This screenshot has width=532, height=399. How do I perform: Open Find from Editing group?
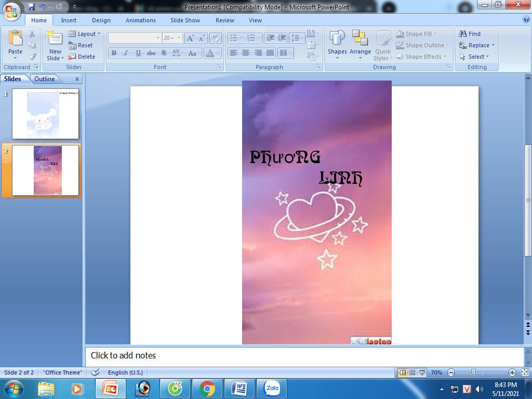[470, 34]
